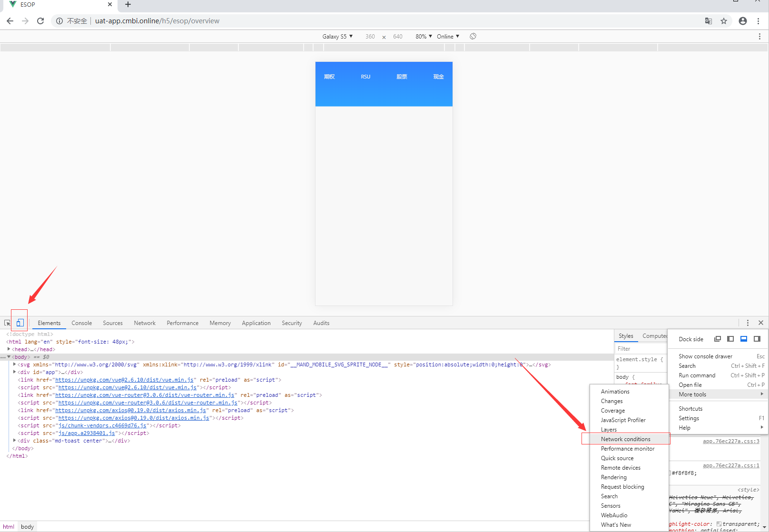Open the 80% zoom dropdown
Viewport: 769px width, 532px height.
424,37
